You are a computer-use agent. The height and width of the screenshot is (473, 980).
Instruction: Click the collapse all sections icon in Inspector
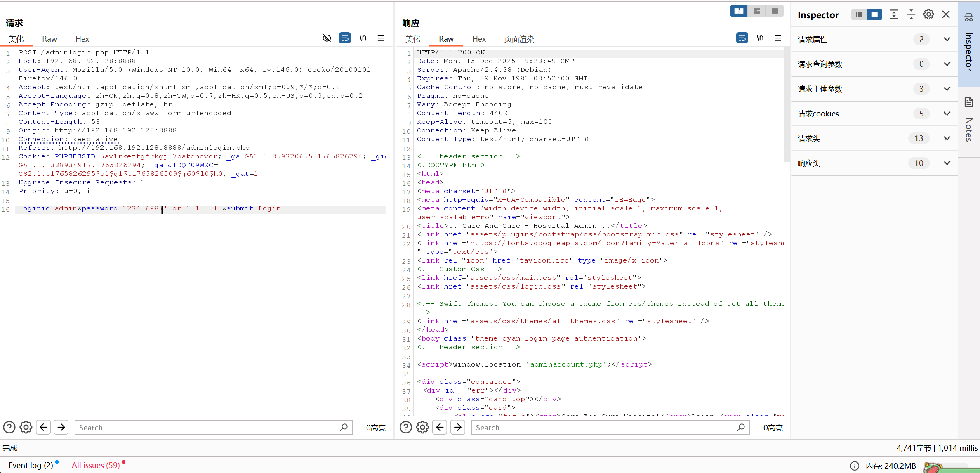(x=911, y=14)
